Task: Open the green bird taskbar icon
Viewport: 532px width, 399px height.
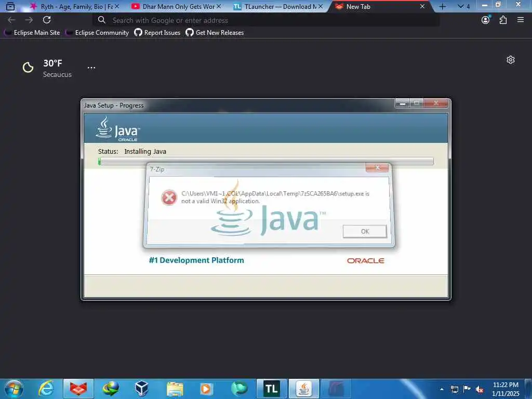Action: pos(239,389)
